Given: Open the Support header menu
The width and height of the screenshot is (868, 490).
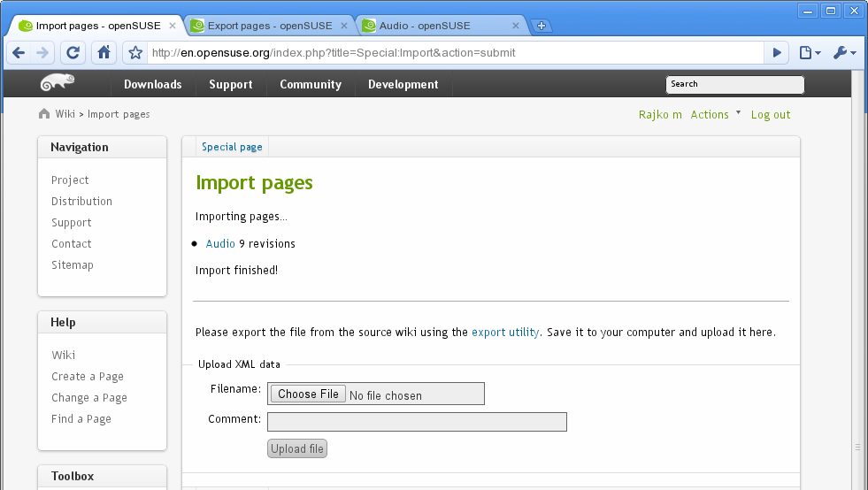Looking at the screenshot, I should pyautogui.click(x=231, y=84).
